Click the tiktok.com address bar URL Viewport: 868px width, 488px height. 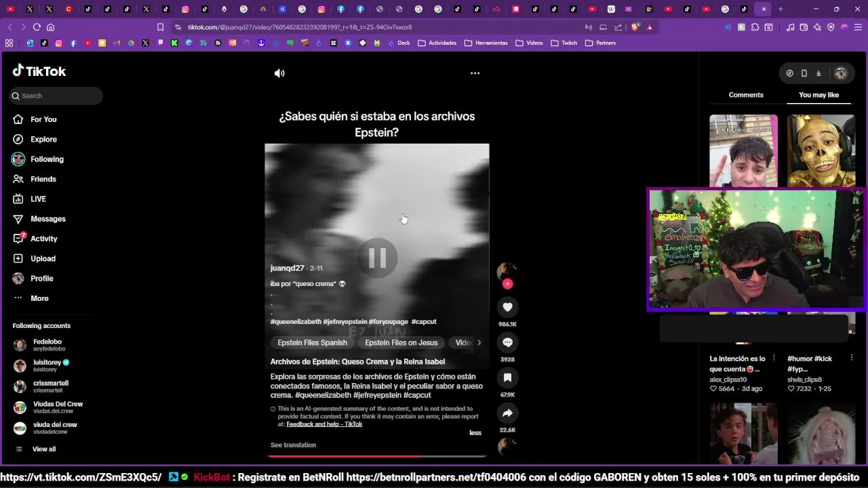[300, 27]
